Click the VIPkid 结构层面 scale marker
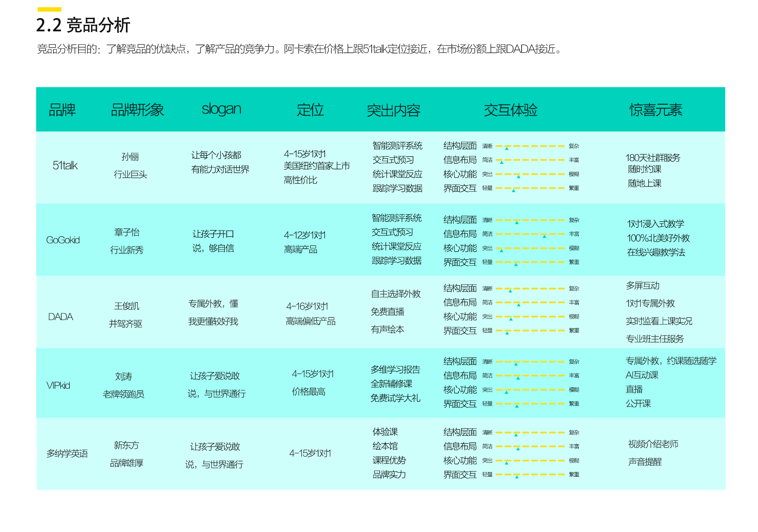This screenshot has width=758, height=532. [x=516, y=364]
